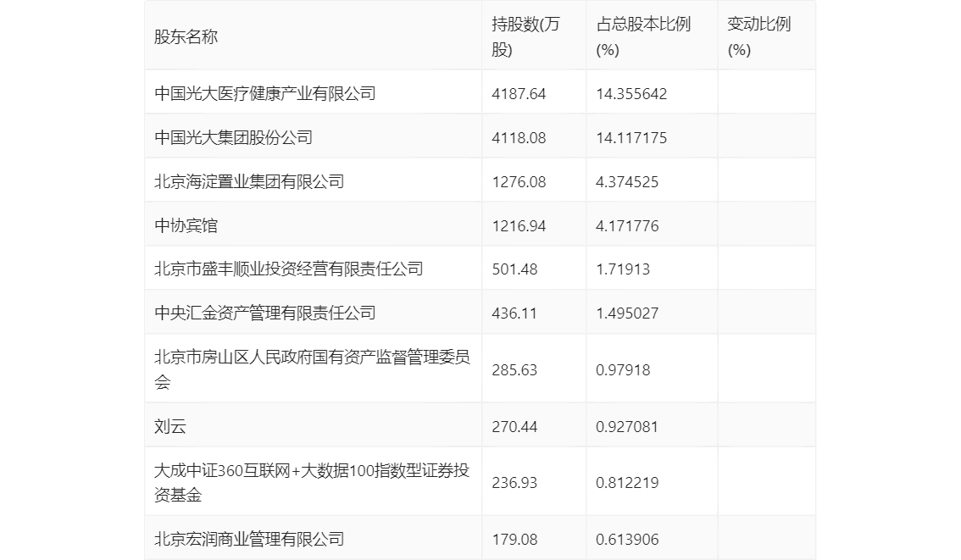The height and width of the screenshot is (560, 961).
Task: Select the percentage 4.171776
Action: [x=627, y=226]
